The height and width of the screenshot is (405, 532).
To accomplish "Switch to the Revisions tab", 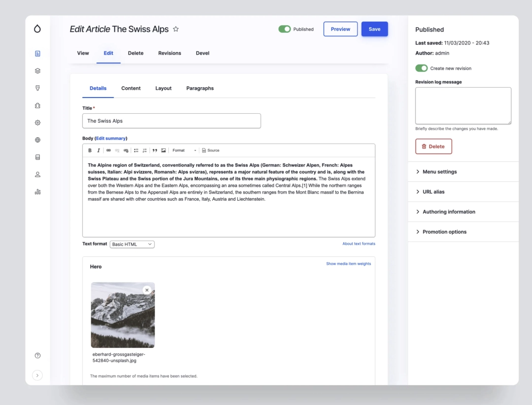I will (x=169, y=53).
